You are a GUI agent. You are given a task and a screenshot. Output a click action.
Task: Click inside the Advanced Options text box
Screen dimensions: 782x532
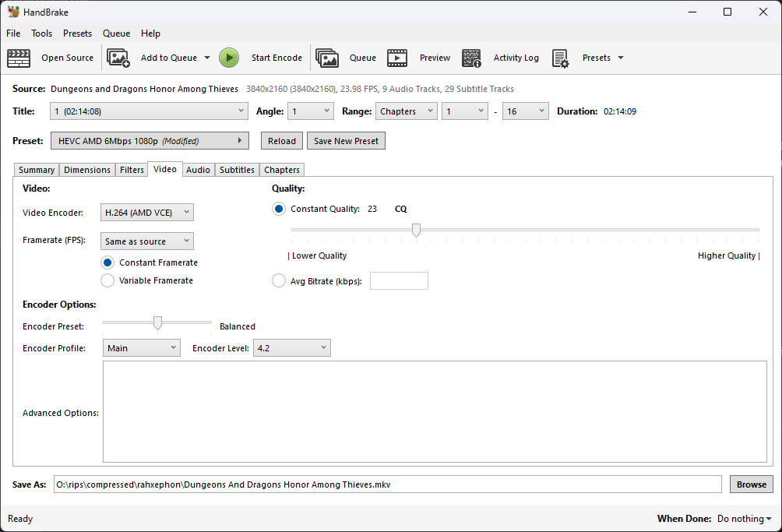[435, 411]
